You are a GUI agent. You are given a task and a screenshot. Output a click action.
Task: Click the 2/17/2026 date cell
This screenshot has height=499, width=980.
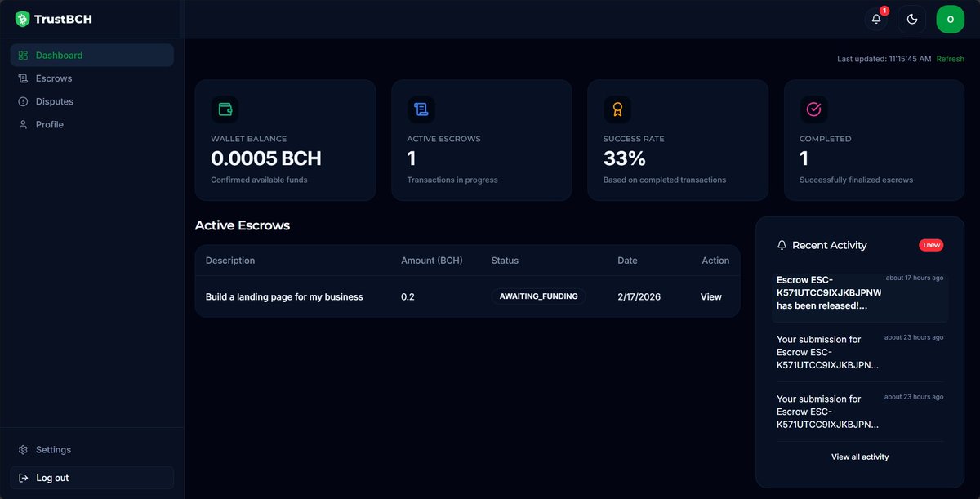point(639,297)
